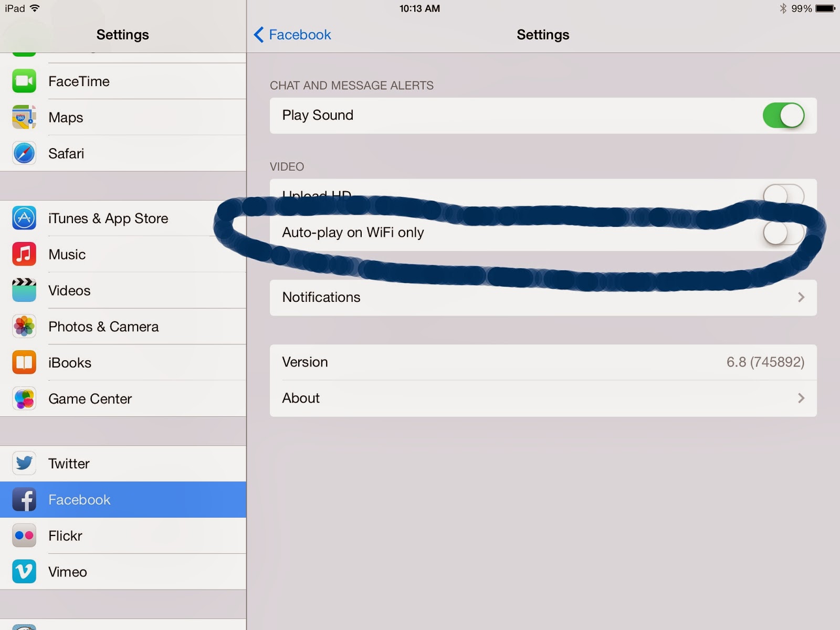Open Notifications using its chevron arrow
This screenshot has width=840, height=630.
point(801,297)
